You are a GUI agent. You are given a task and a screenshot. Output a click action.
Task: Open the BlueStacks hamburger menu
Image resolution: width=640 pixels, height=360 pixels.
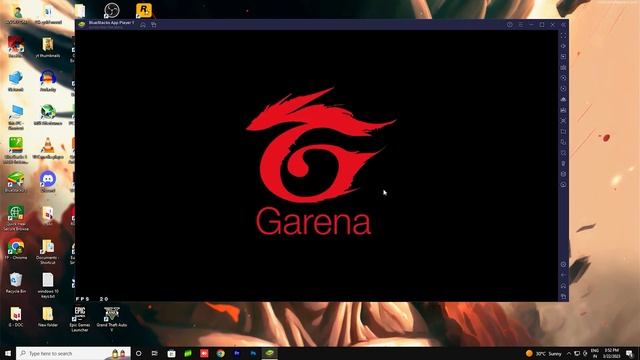click(x=520, y=25)
